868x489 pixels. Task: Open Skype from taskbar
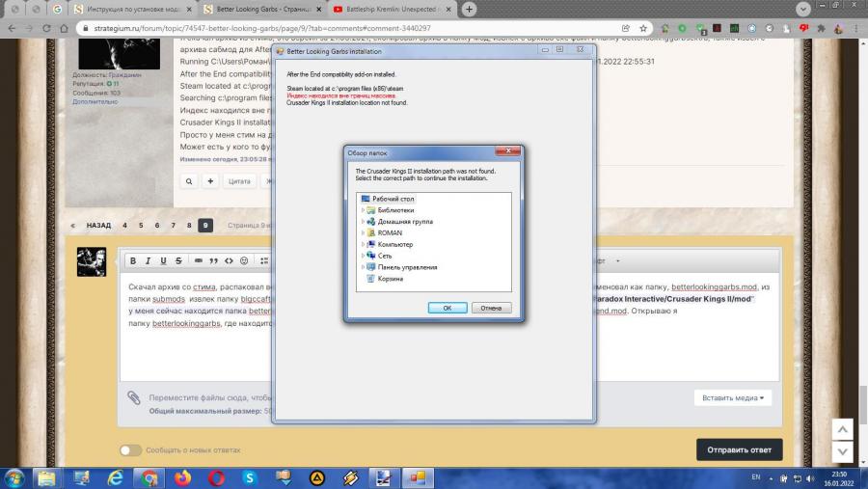(250, 478)
